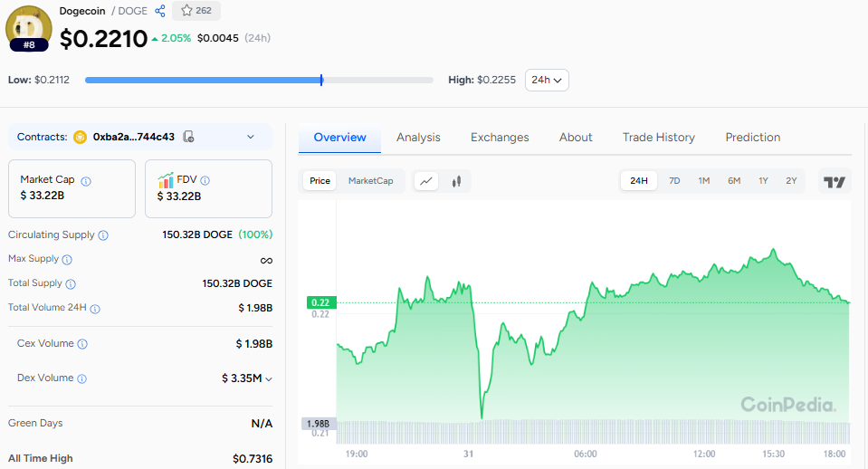868x469 pixels.
Task: Click the #8 rank badge
Action: (x=29, y=45)
